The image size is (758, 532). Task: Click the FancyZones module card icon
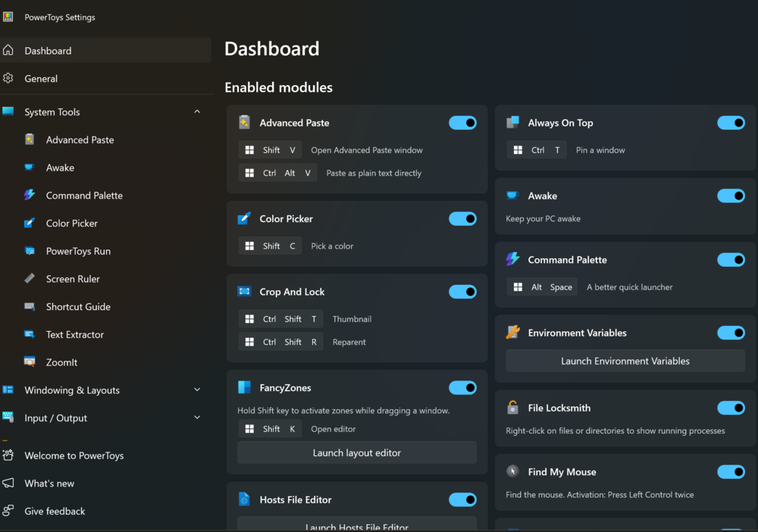click(244, 387)
